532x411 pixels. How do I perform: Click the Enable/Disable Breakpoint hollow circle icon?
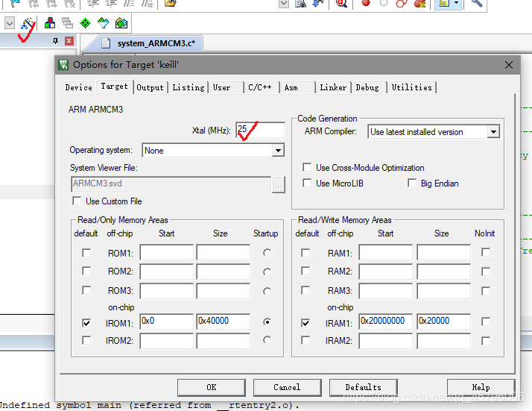pyautogui.click(x=384, y=4)
